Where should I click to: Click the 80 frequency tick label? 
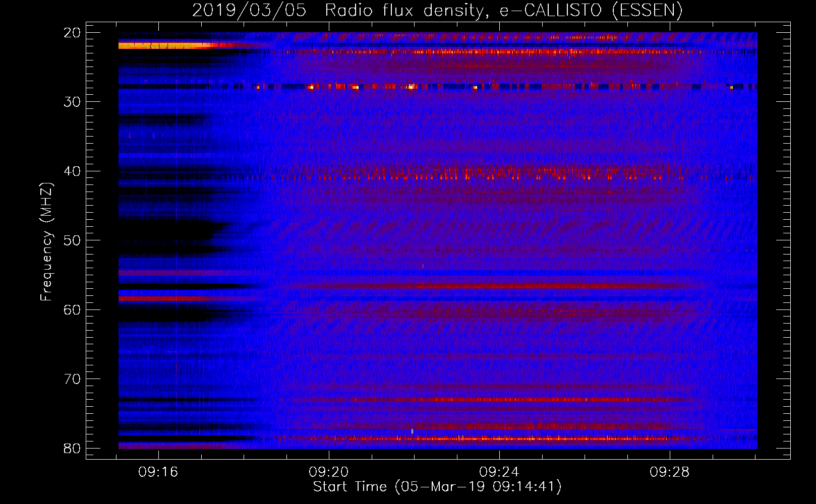pyautogui.click(x=72, y=449)
